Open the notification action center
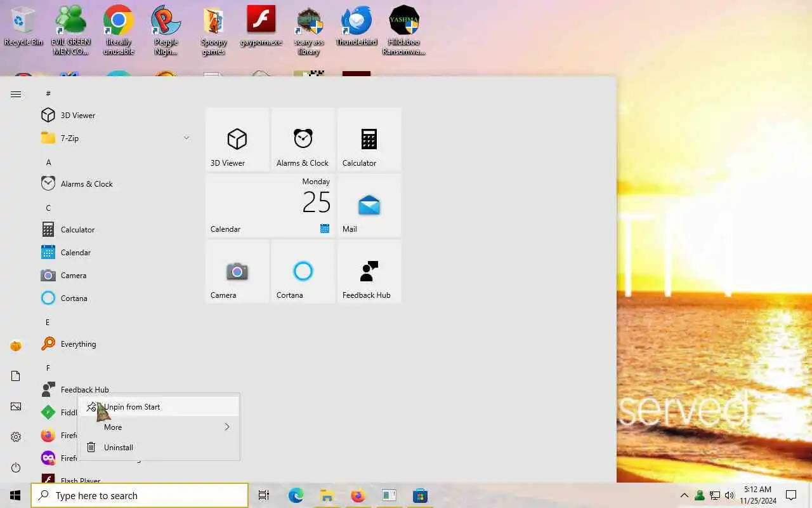812x508 pixels. coord(791,495)
